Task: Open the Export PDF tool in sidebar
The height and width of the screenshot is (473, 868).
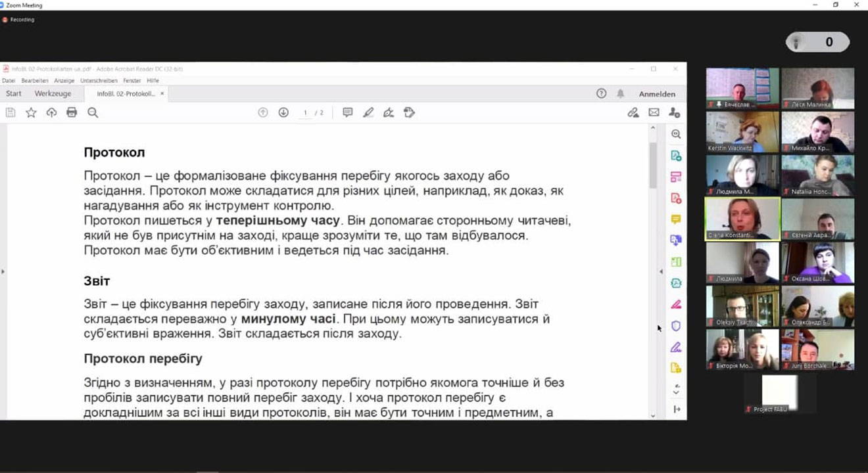Action: click(676, 156)
